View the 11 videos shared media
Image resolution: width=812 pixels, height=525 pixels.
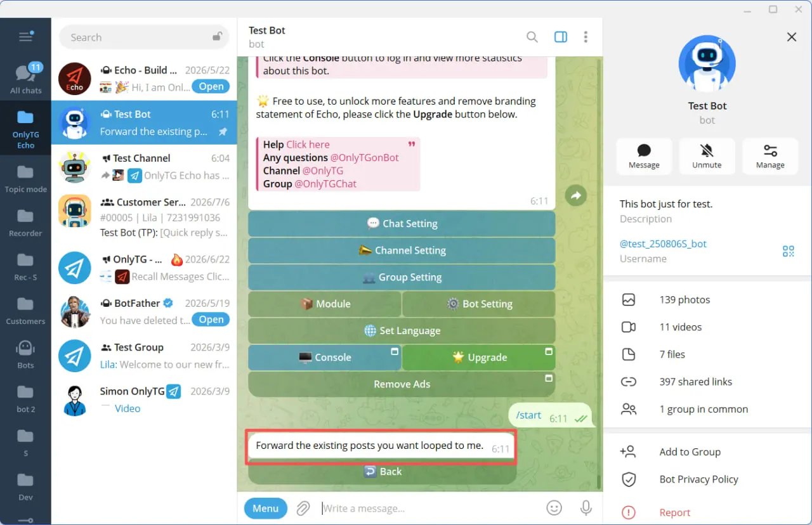click(x=707, y=327)
